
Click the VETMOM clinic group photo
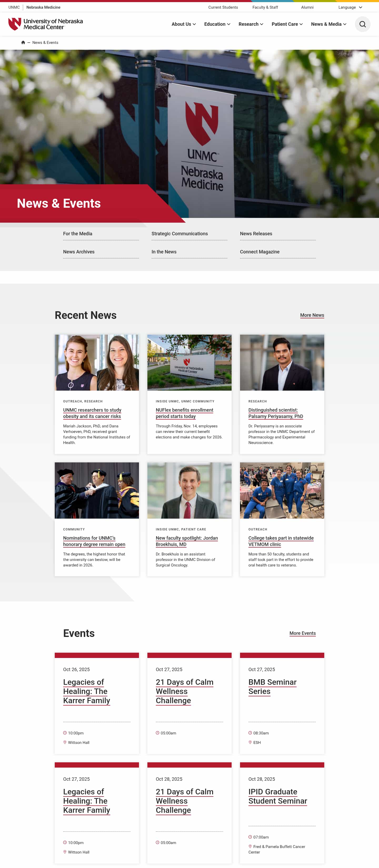pyautogui.click(x=282, y=490)
